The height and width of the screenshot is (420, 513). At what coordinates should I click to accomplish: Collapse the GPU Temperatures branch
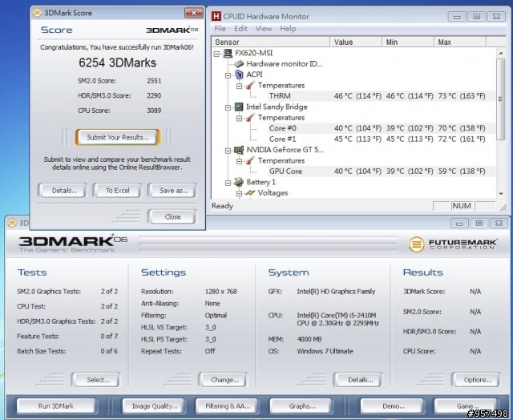click(240, 161)
